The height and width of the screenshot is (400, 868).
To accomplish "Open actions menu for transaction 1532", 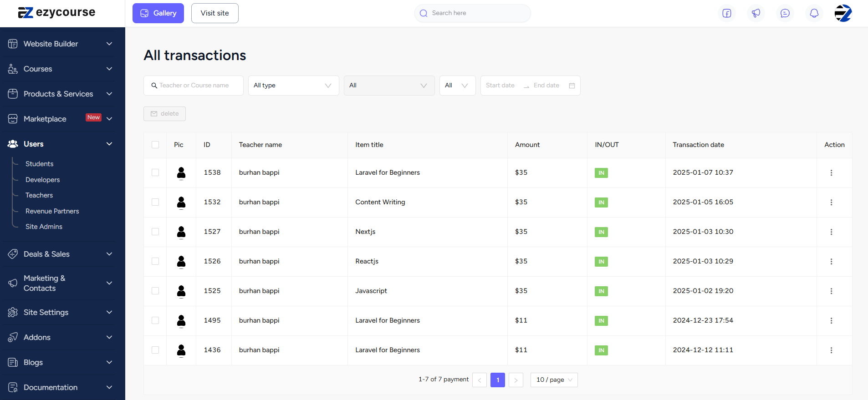I will pos(831,203).
